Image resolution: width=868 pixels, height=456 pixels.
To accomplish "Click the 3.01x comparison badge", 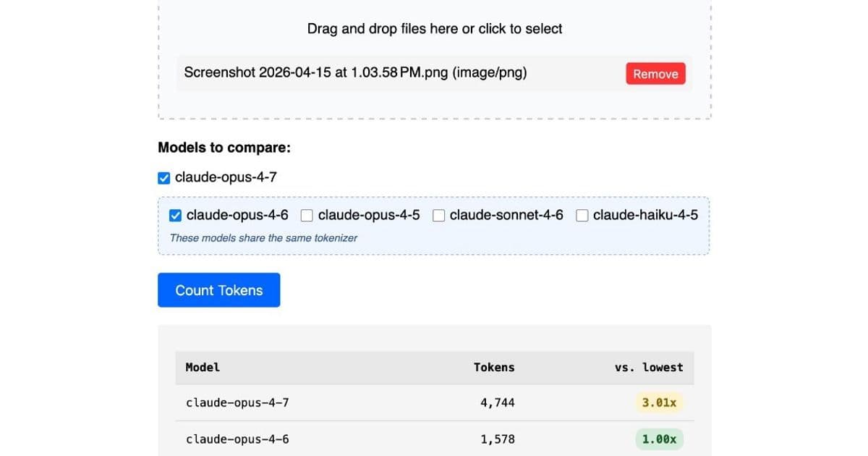I will [x=658, y=402].
